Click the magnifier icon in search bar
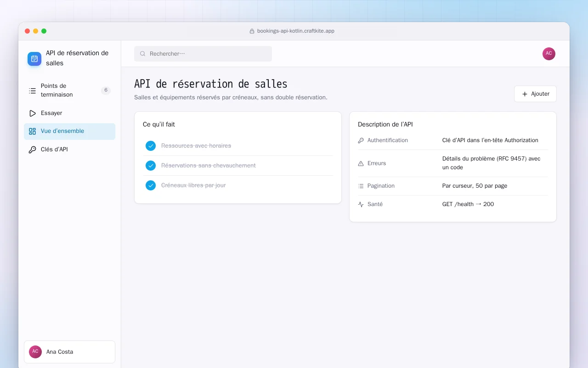Image resolution: width=588 pixels, height=368 pixels. click(143, 54)
